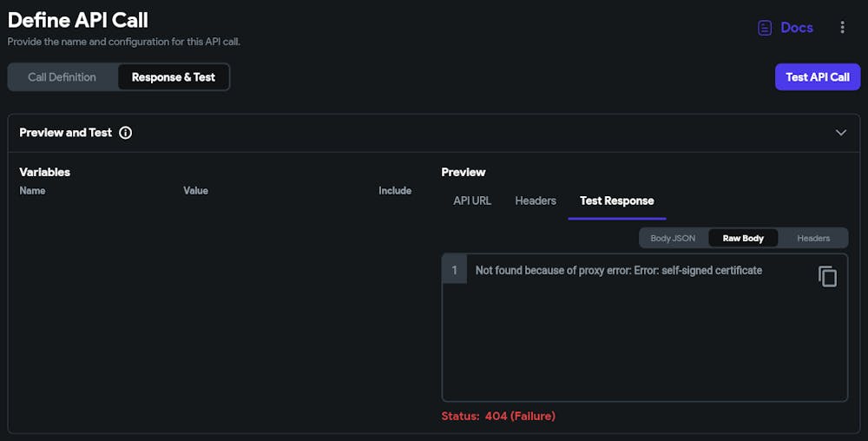Open the Docs link

point(797,28)
